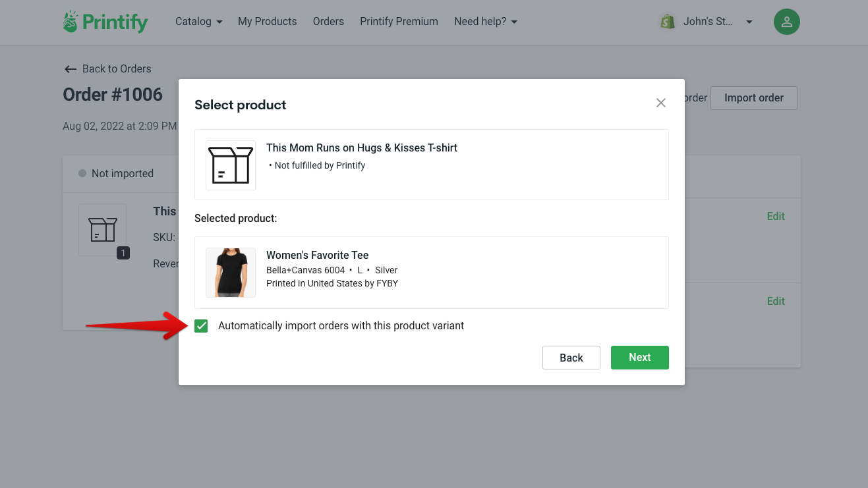Open Printify Premium

tap(399, 22)
